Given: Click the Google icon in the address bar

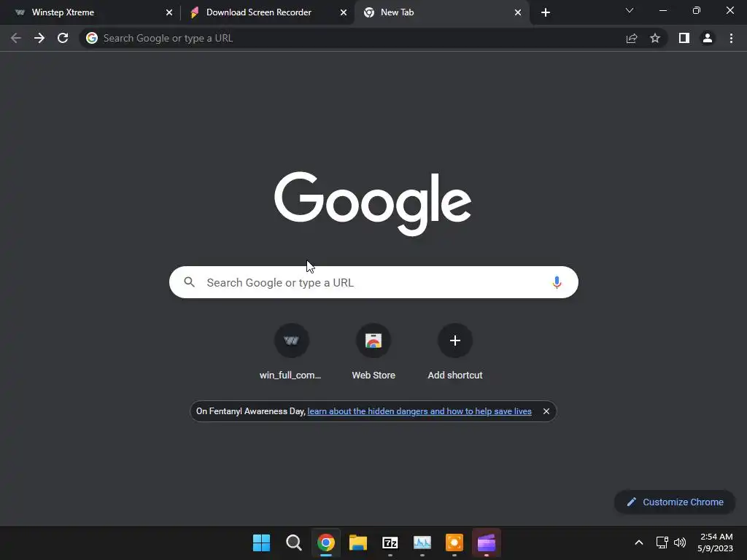Looking at the screenshot, I should click(92, 38).
